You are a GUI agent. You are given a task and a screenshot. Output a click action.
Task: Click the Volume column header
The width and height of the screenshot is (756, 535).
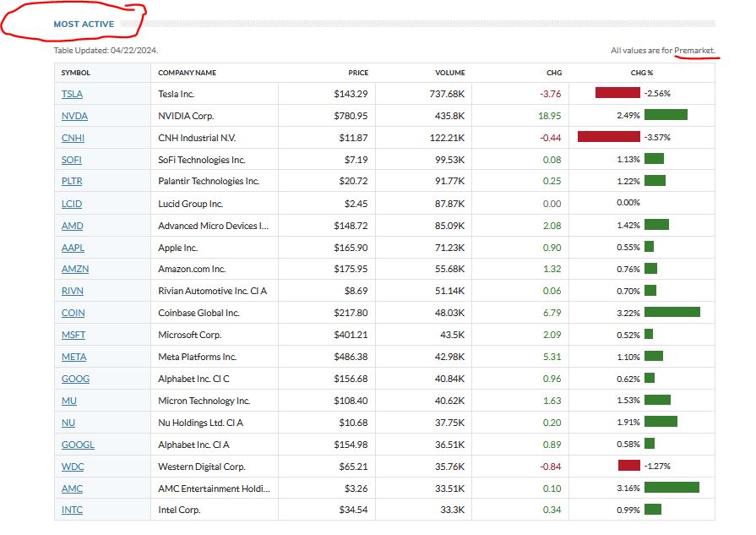point(449,73)
